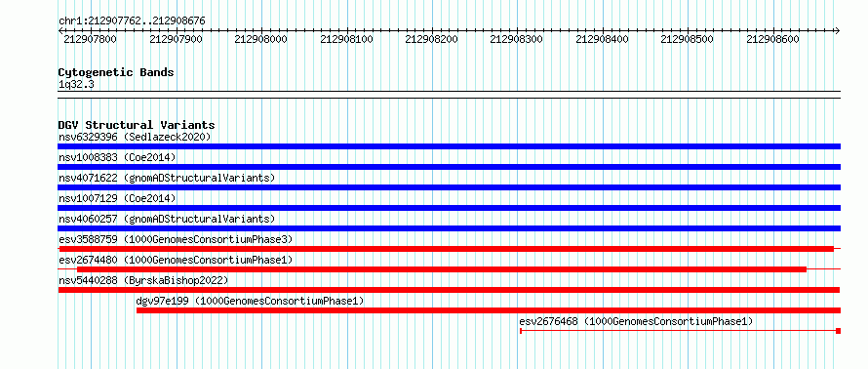Click ruler position 212908400
This screenshot has width=868, height=369.
[603, 39]
